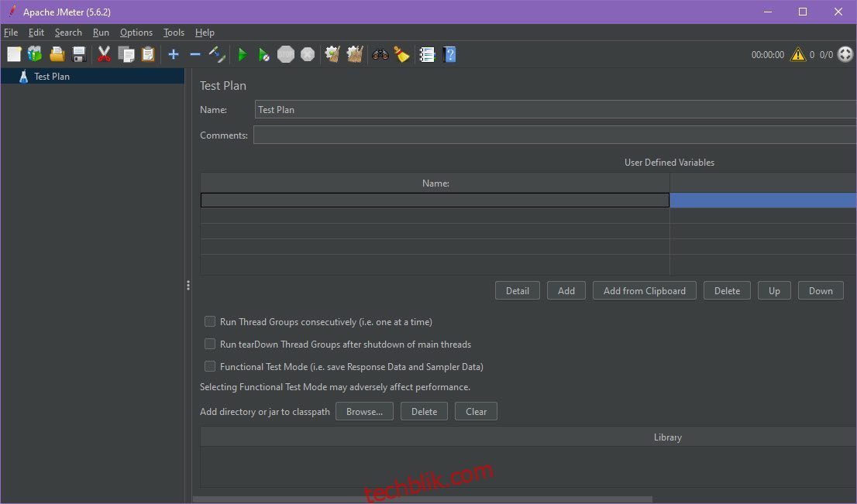Click the Comments input field
The width and height of the screenshot is (857, 504).
555,135
